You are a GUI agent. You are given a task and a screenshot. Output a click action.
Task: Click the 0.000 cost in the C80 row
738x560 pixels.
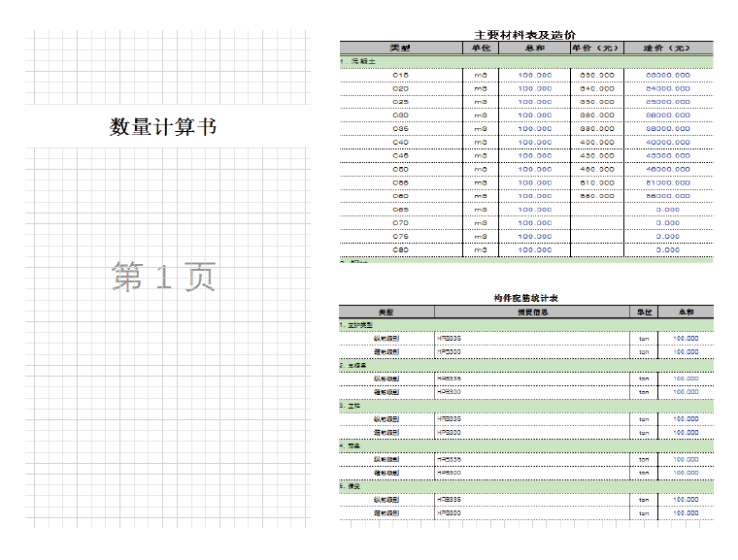(x=668, y=250)
